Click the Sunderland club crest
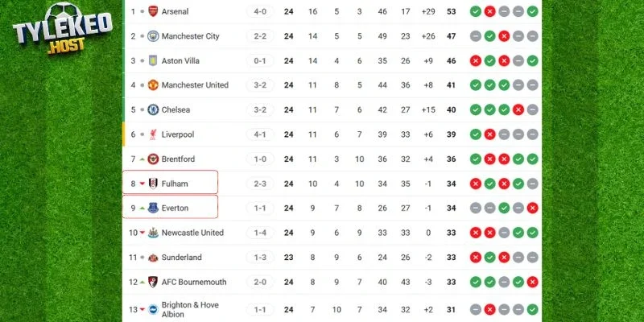Screen dimensions: 644x322 coord(154,258)
